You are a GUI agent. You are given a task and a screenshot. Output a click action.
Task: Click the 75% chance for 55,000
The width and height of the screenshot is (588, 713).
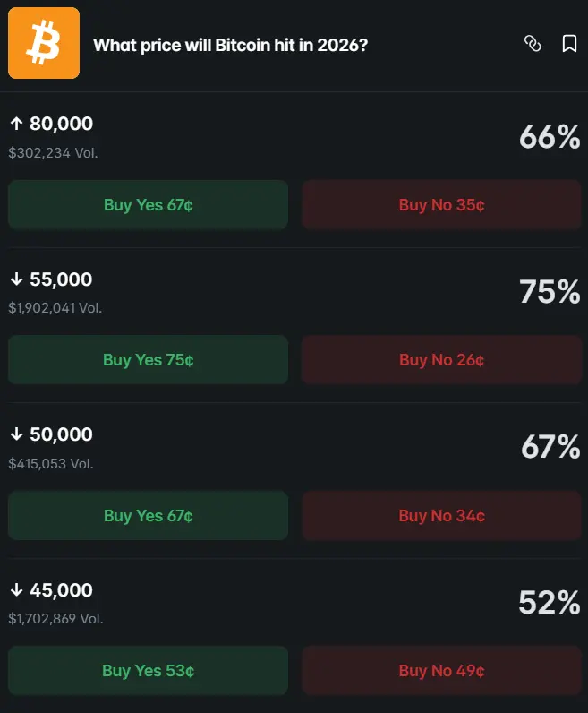(550, 292)
